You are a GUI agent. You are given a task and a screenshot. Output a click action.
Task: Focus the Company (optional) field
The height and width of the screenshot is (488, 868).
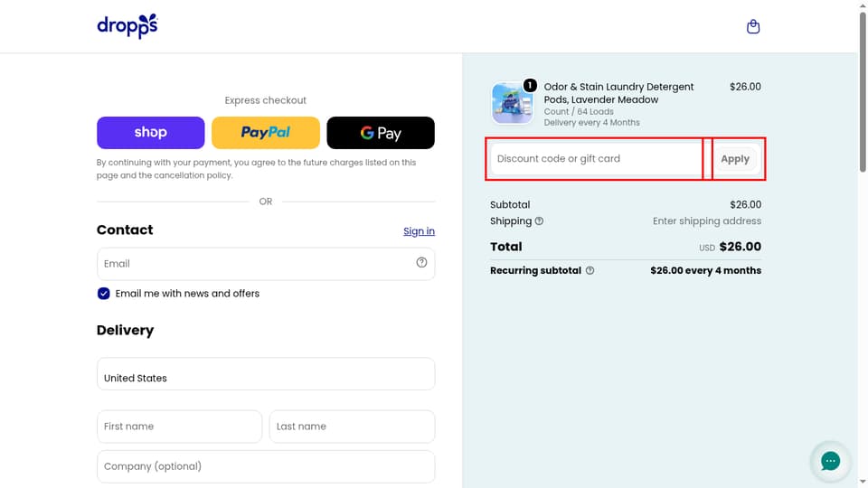point(266,466)
